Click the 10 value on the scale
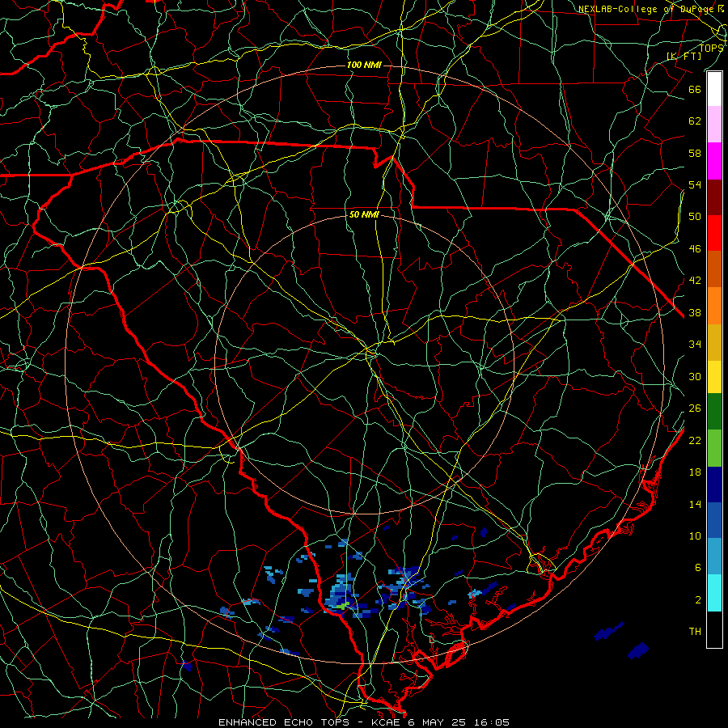 click(x=695, y=535)
